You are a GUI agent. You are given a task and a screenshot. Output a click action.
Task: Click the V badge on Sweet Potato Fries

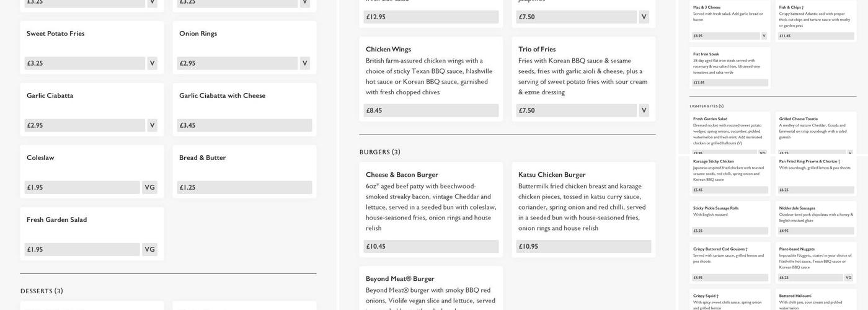coord(152,63)
